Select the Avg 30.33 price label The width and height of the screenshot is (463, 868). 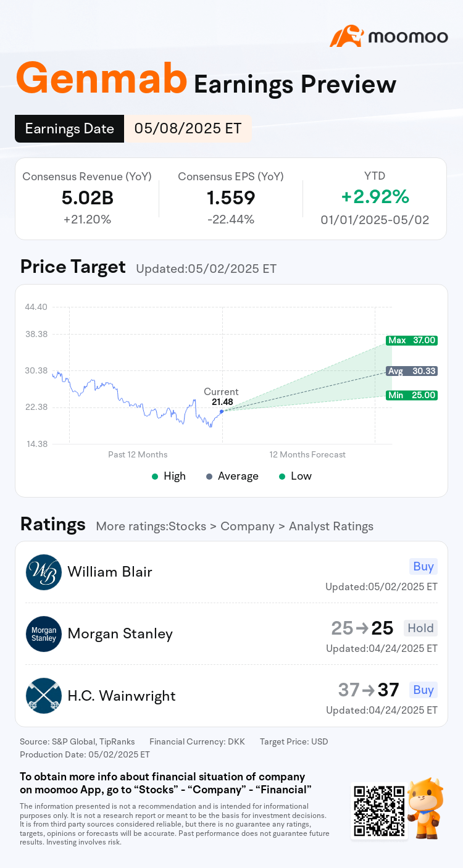point(412,371)
